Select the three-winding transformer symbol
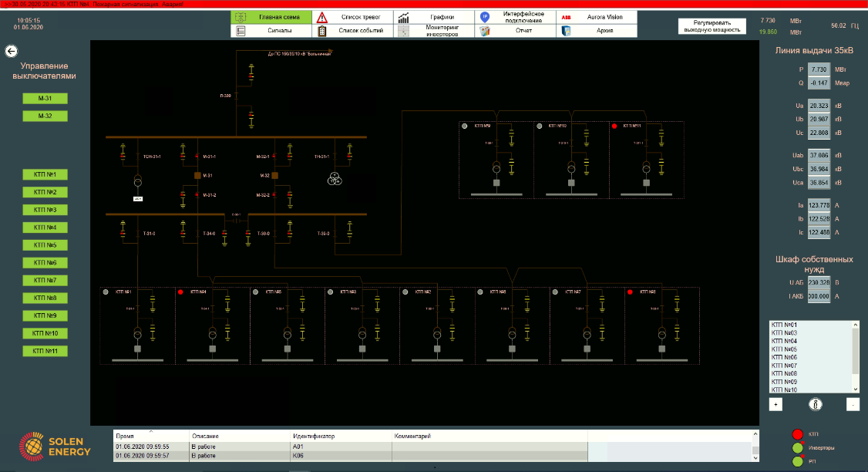This screenshot has width=868, height=472. (334, 179)
